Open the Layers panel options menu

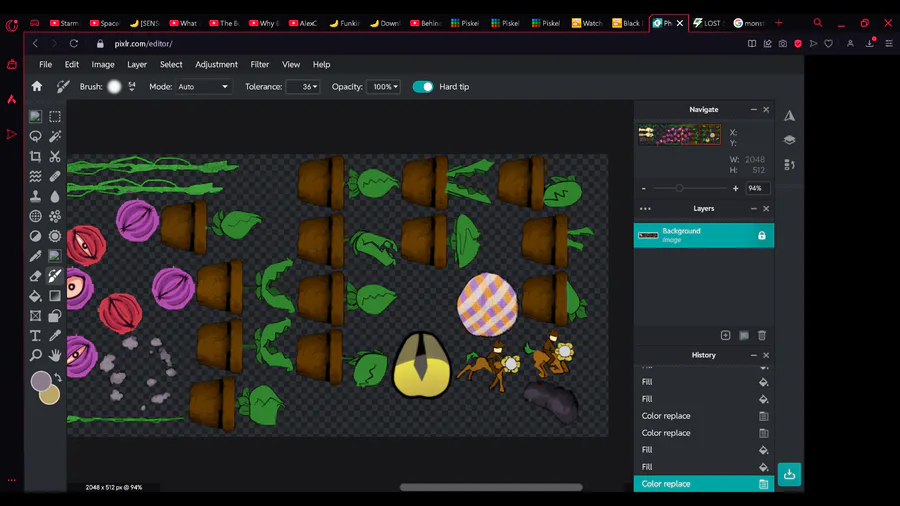[x=645, y=209]
